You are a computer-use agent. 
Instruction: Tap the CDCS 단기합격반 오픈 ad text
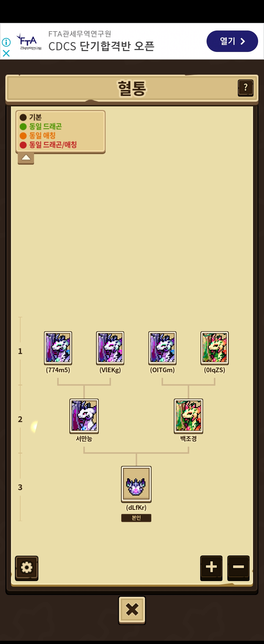coord(101,46)
